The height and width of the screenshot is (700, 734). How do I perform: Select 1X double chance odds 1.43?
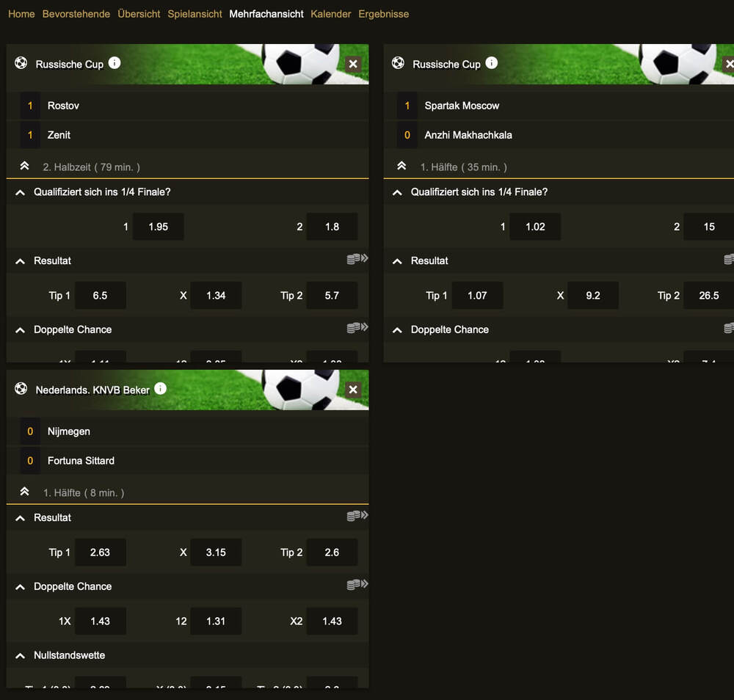tap(100, 621)
